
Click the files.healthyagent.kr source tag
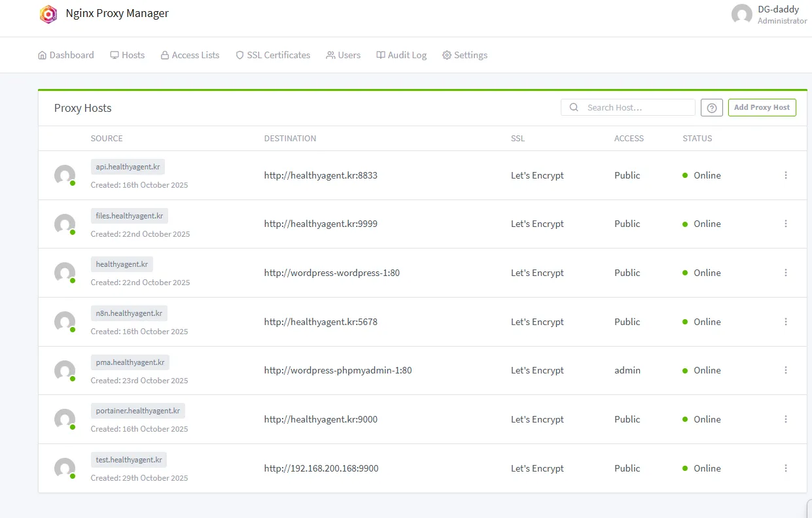130,216
